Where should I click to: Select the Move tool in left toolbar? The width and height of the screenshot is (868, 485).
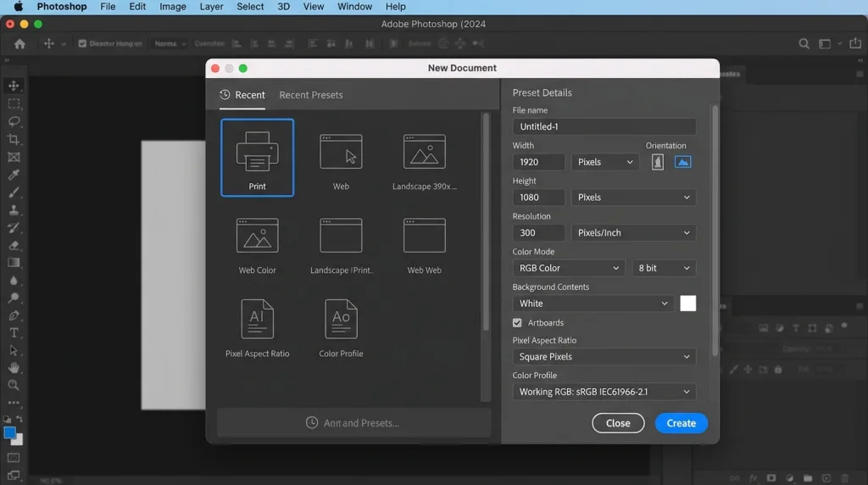(14, 86)
